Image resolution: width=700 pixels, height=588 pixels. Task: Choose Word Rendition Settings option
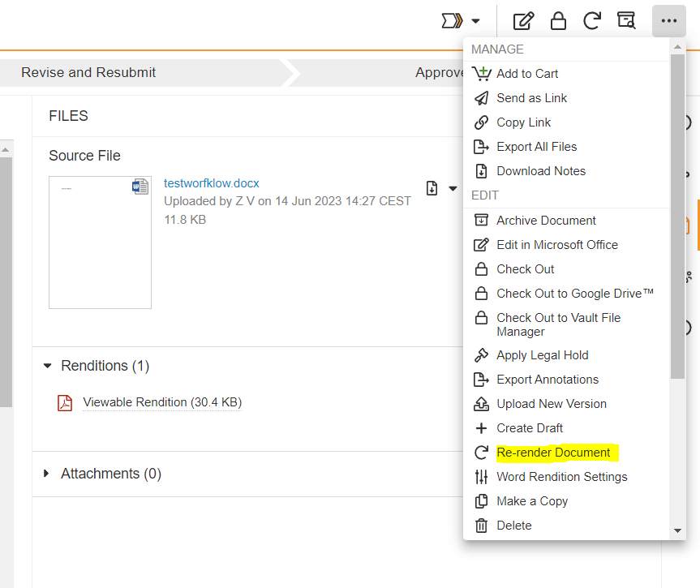pos(561,477)
